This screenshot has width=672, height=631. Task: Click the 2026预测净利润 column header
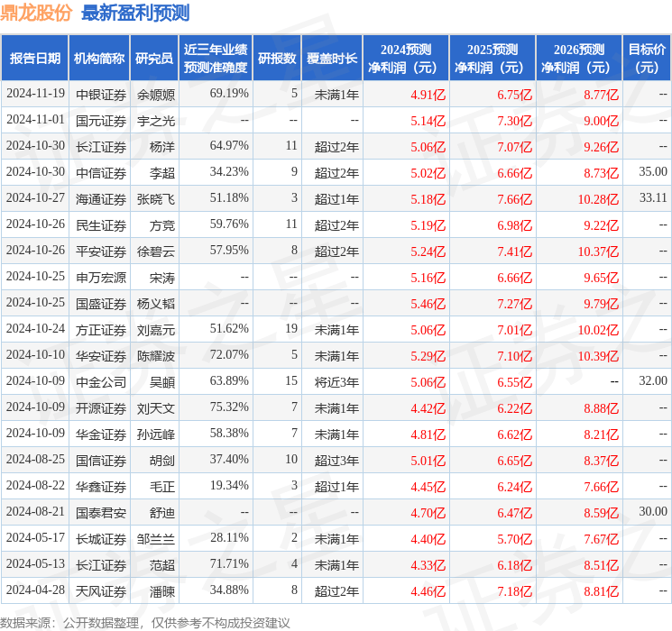pyautogui.click(x=579, y=59)
